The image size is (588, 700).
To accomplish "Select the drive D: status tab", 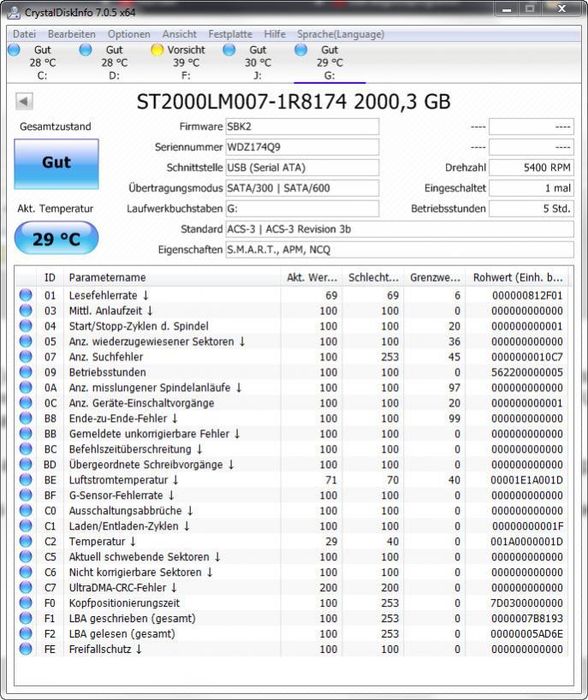I will tap(114, 62).
